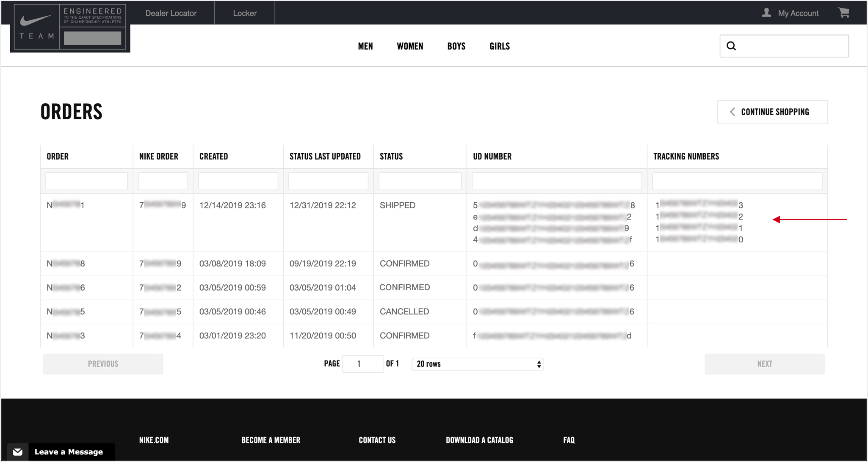Open the Dealer Locator menu
Screen dimensions: 868x462
pyautogui.click(x=170, y=13)
